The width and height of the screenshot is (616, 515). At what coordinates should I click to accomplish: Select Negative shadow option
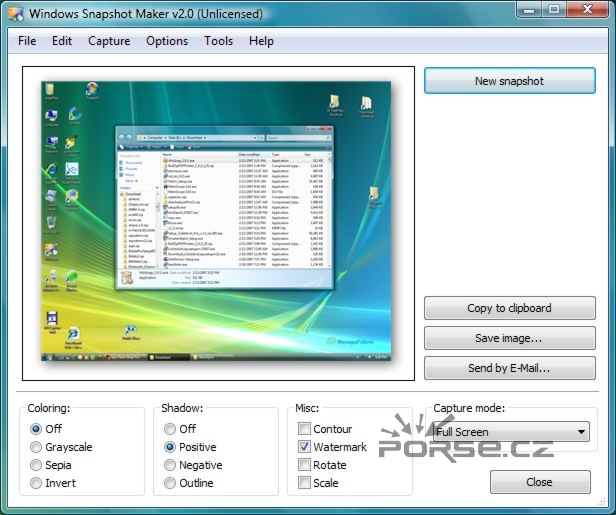coord(171,465)
